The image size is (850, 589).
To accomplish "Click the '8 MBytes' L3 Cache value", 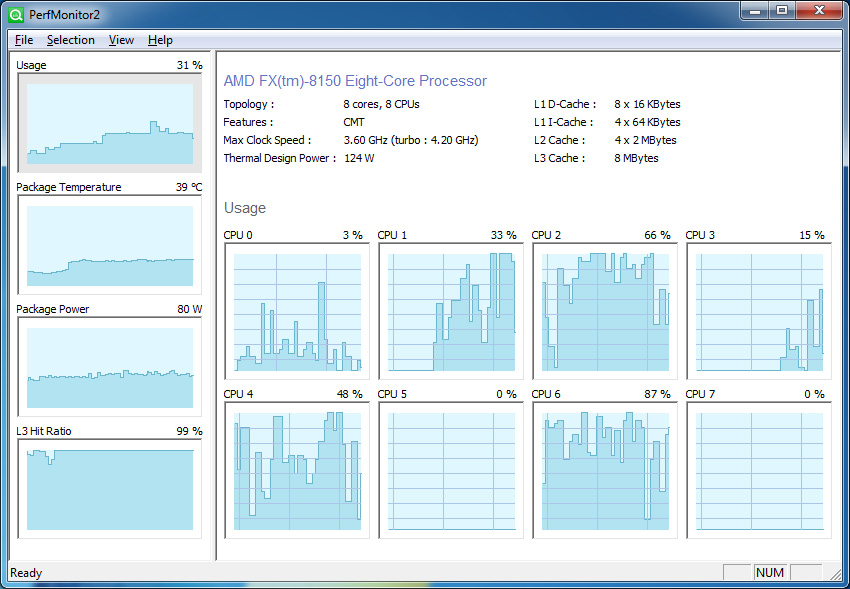I will [636, 158].
